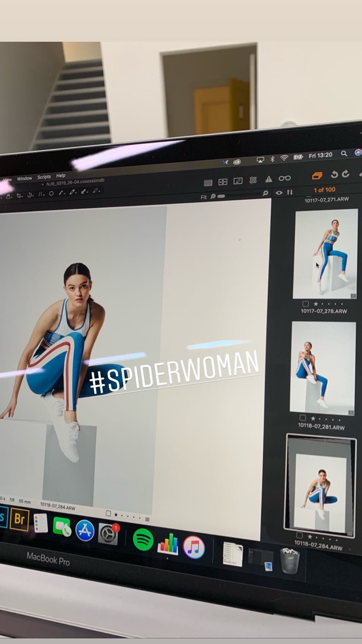Screen dimensions: 362x644
Task: Click viewer file name 10118-07_284.ARW
Action: click(x=58, y=506)
